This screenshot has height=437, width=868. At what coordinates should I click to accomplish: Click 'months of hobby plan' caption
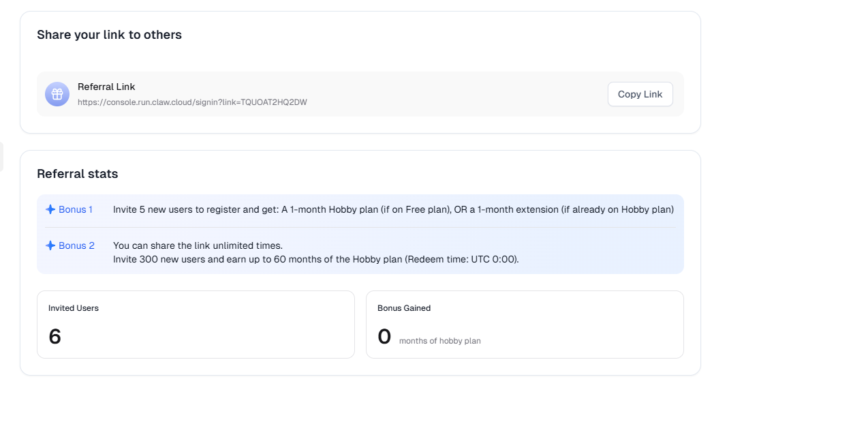coord(440,341)
